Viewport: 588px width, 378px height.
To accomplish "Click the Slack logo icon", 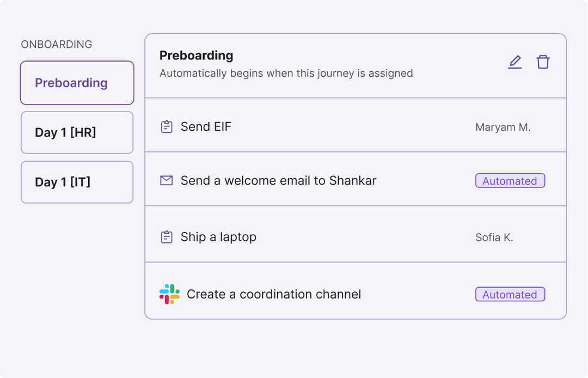I will click(x=169, y=294).
